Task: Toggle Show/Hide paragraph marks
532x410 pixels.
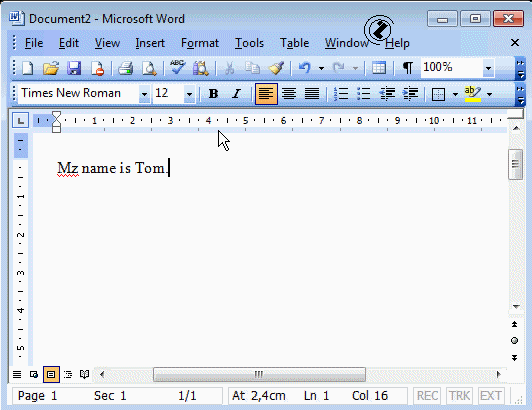Action: pos(407,68)
